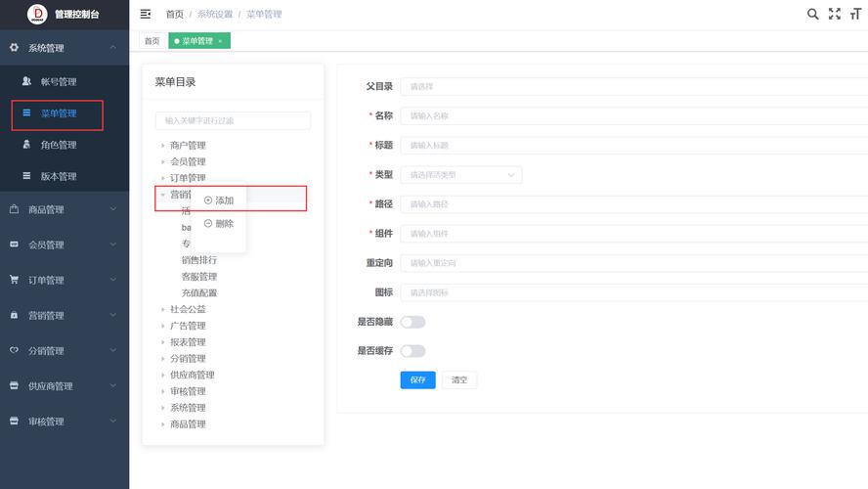The image size is (868, 489).
Task: Select 添加 in the context menu
Action: pos(219,200)
